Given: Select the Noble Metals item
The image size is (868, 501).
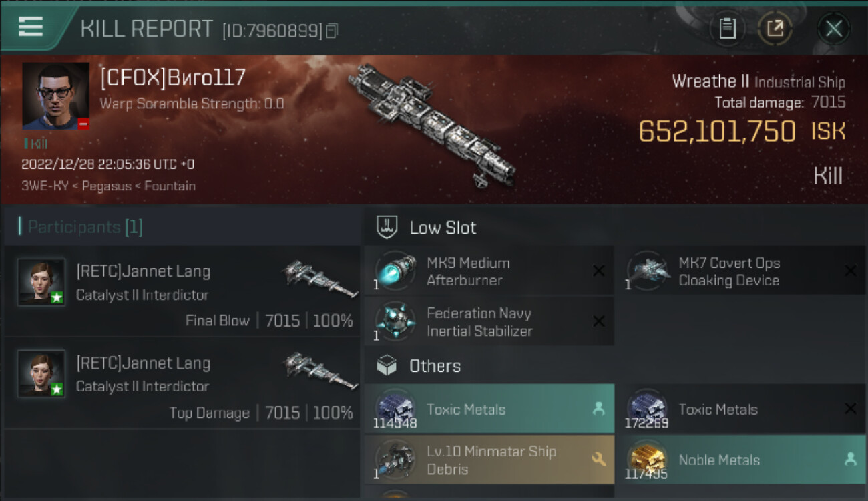Looking at the screenshot, I should [x=741, y=460].
